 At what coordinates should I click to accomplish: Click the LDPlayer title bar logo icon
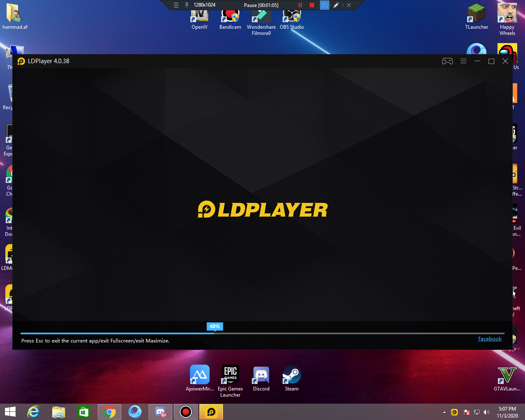21,61
